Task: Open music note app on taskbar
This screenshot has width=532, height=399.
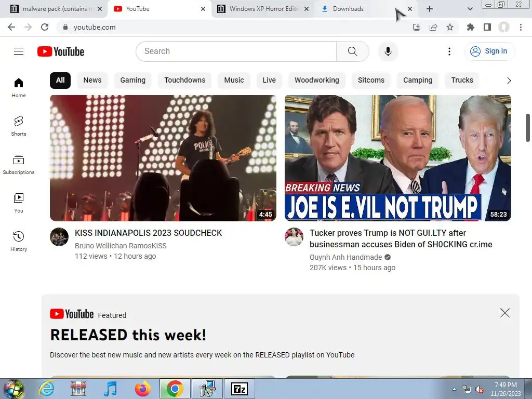Action: [110, 389]
